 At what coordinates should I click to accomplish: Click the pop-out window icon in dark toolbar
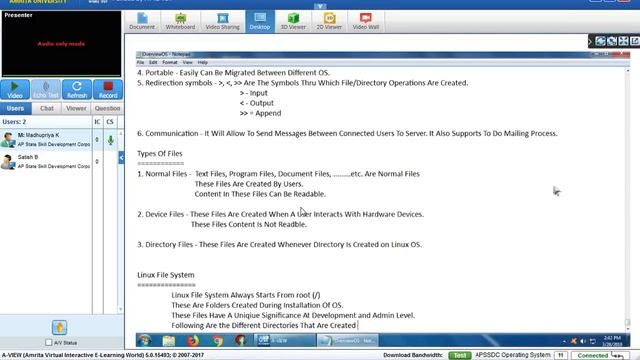pos(634,41)
